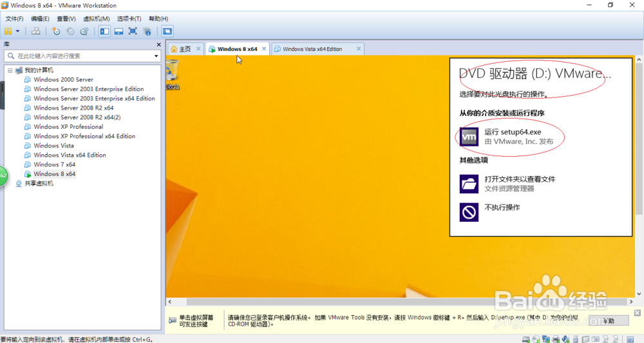644x343 pixels.
Task: Open the Recycle Bin on the guest desktop
Action: pos(172,74)
